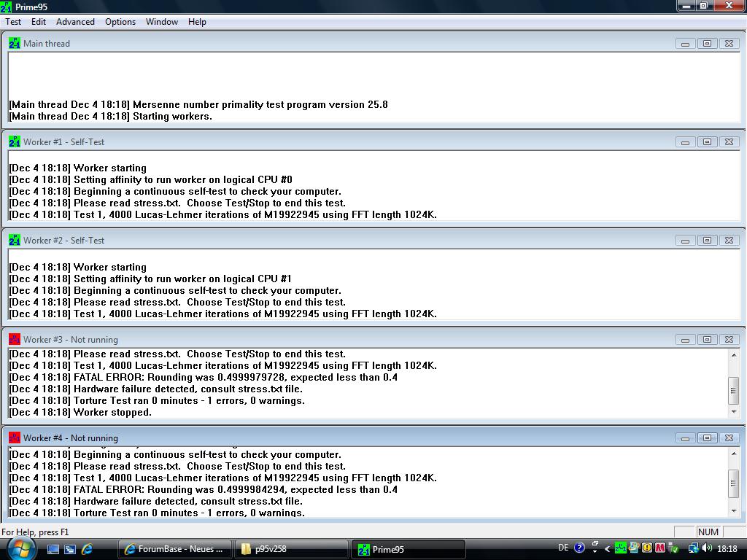Expand hidden tray icons with the arrow
The image size is (747, 560).
tap(608, 548)
